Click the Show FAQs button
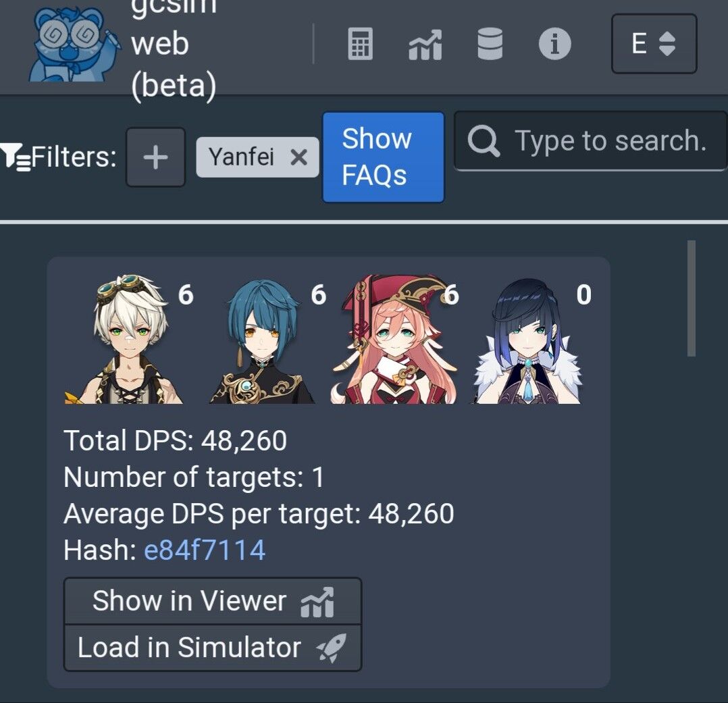 383,157
